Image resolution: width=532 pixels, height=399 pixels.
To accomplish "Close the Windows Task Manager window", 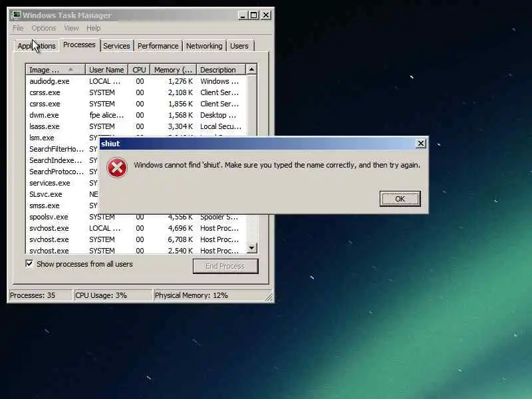I will [x=266, y=15].
